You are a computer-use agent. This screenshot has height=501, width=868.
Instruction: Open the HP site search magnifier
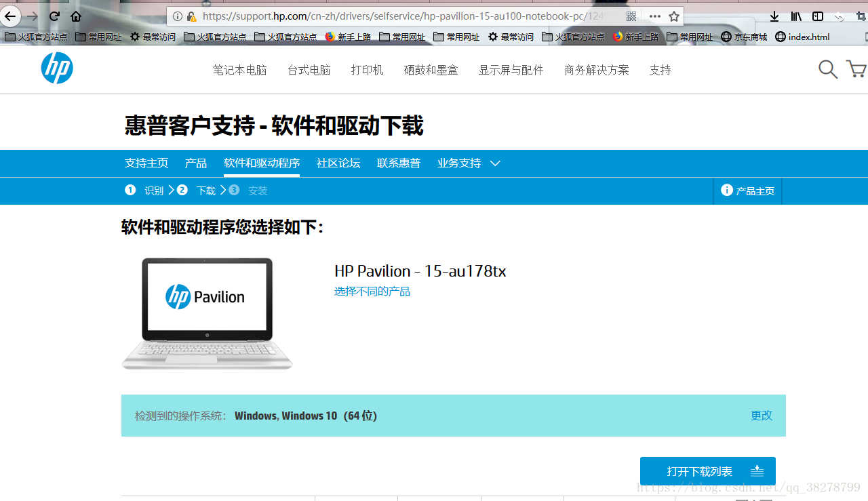828,69
